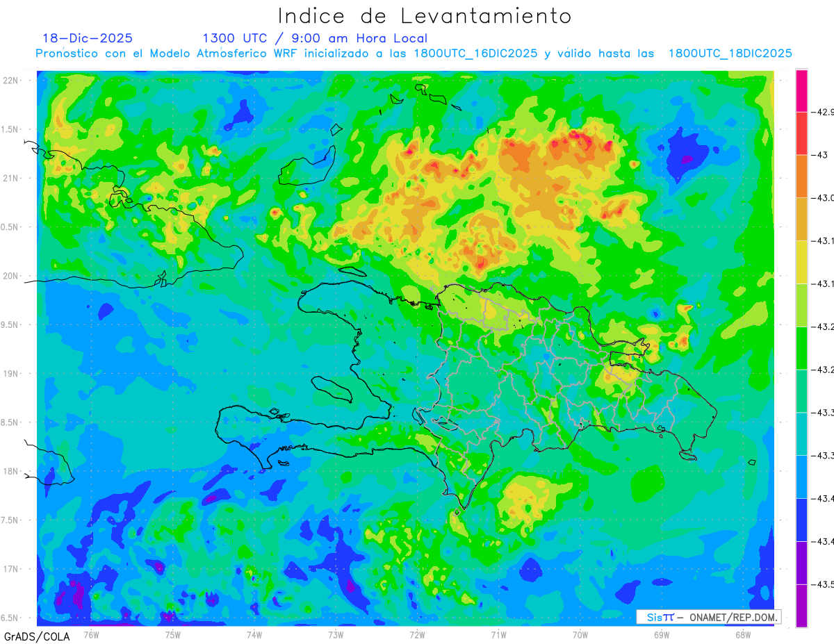834x644 pixels.
Task: Click the "9.5N" latitude label
Action: [x=9, y=324]
